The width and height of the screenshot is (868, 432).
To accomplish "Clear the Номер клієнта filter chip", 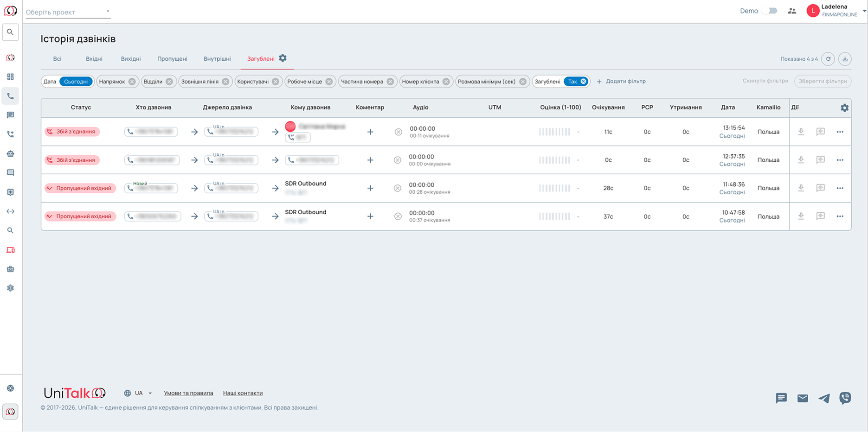I will coord(446,82).
